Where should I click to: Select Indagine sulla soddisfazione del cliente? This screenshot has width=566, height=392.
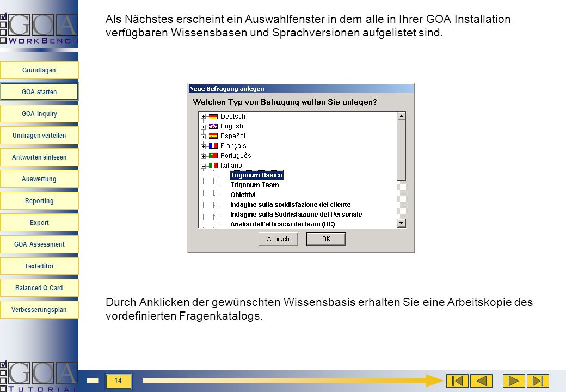click(291, 204)
